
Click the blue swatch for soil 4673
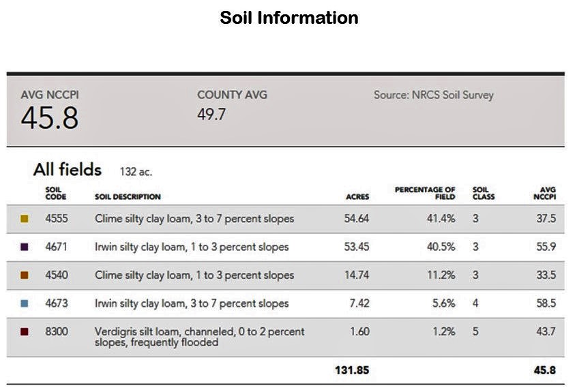[25, 303]
